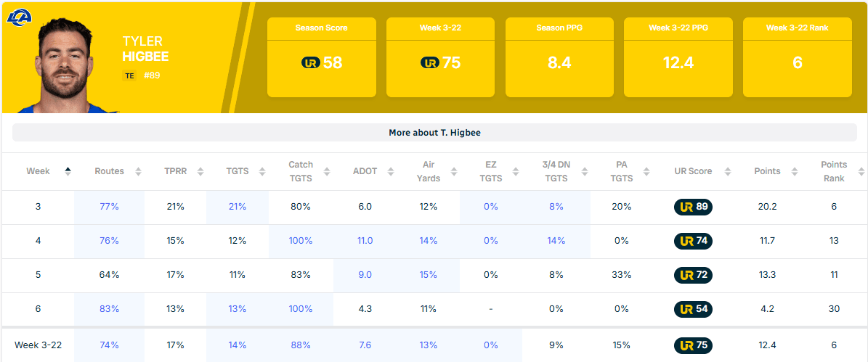868x362 pixels.
Task: Sort by TGTS column arrows
Action: click(264, 171)
